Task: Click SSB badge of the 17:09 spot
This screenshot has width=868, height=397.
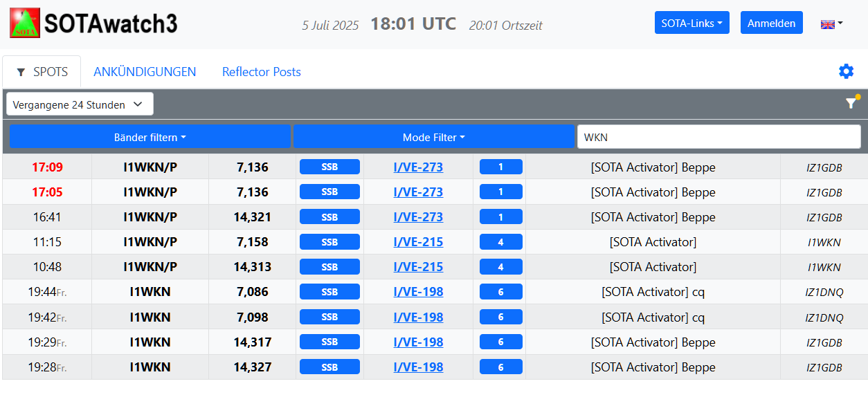Action: point(329,167)
